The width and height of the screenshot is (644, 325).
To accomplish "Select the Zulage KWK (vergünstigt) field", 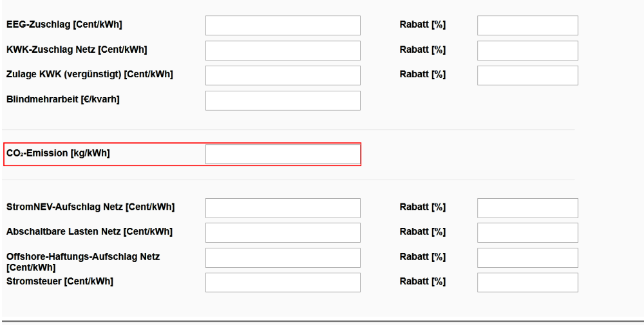I will click(283, 75).
